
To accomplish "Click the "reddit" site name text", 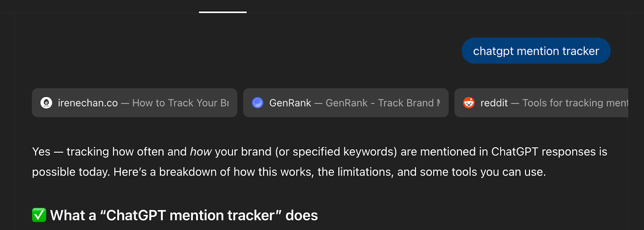I will click(x=494, y=103).
